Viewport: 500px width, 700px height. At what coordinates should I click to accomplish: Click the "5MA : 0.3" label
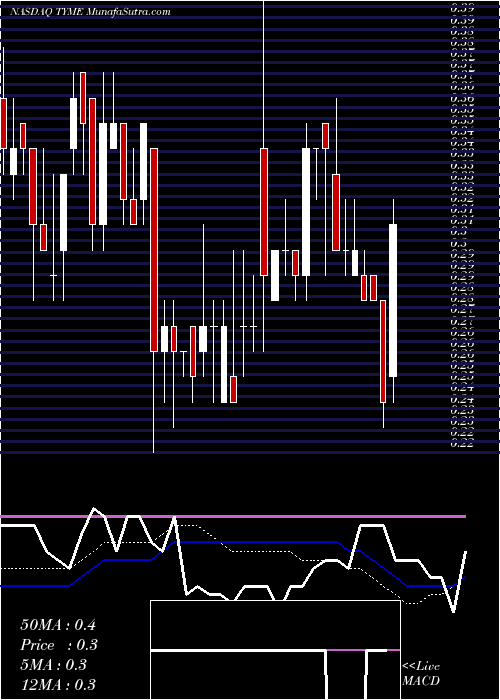(53, 665)
